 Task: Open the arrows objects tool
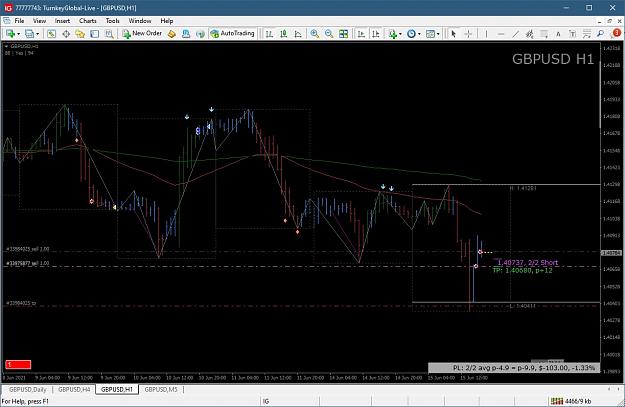pyautogui.click(x=587, y=34)
